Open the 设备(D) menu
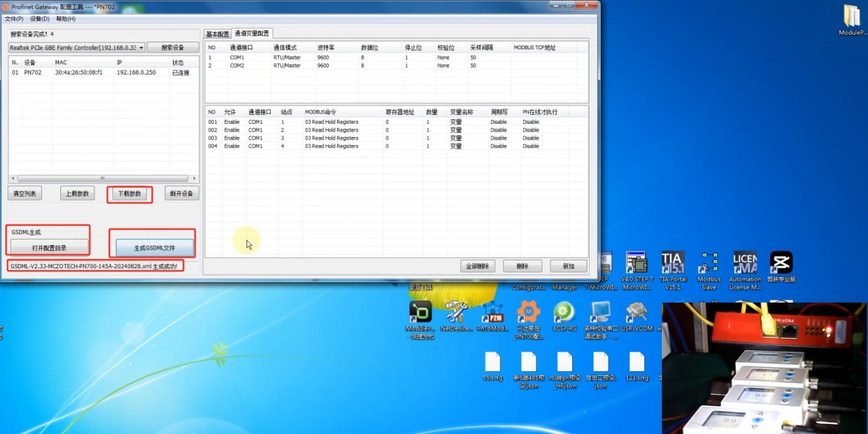The image size is (868, 434). coord(40,18)
